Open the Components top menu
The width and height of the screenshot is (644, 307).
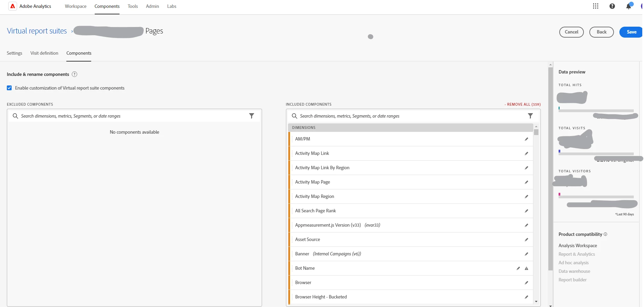[107, 6]
